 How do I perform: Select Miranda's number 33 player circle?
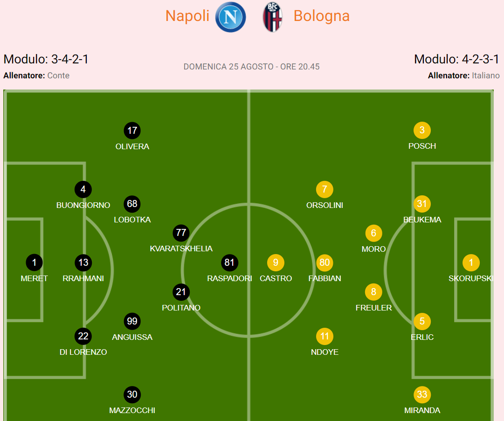click(422, 395)
